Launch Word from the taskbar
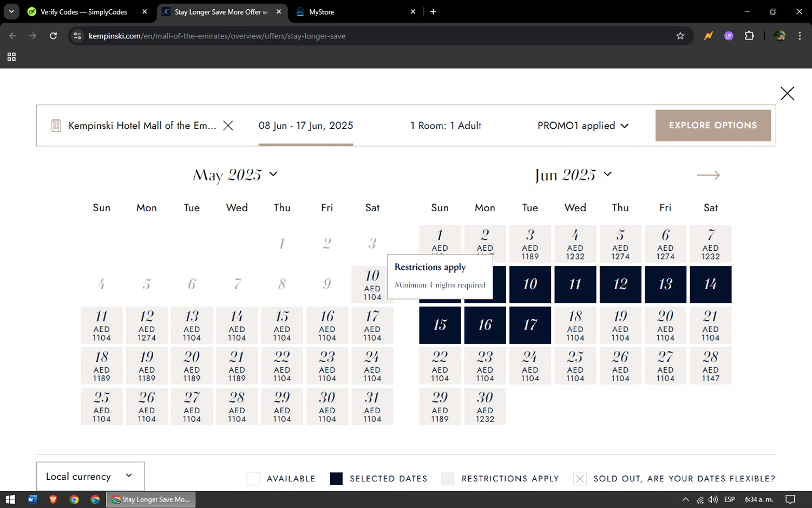The width and height of the screenshot is (812, 508). pos(32,499)
